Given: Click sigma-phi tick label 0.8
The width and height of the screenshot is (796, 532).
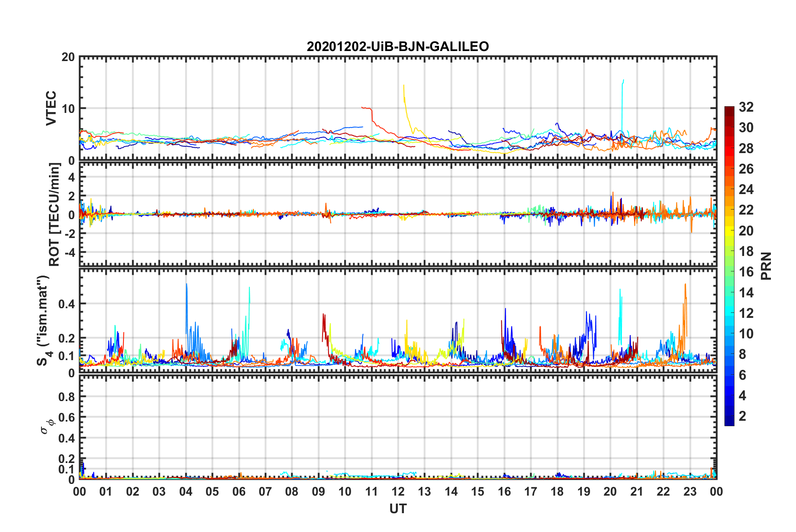Looking at the screenshot, I should pyautogui.click(x=67, y=396).
